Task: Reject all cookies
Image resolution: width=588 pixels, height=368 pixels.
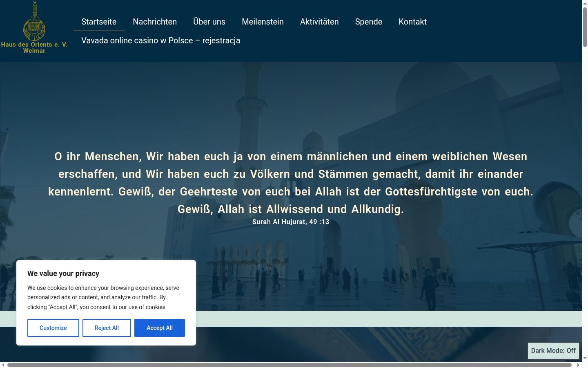Action: [x=107, y=328]
